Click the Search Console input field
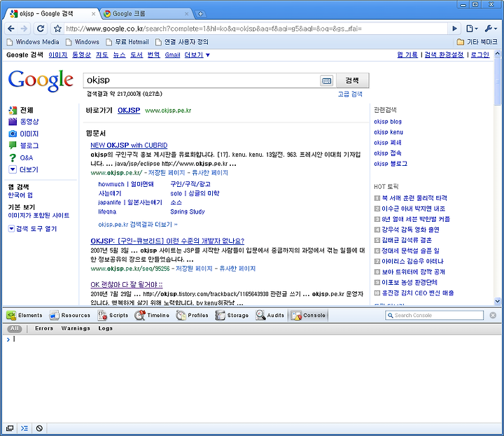This screenshot has height=436, width=504. pyautogui.click(x=434, y=316)
